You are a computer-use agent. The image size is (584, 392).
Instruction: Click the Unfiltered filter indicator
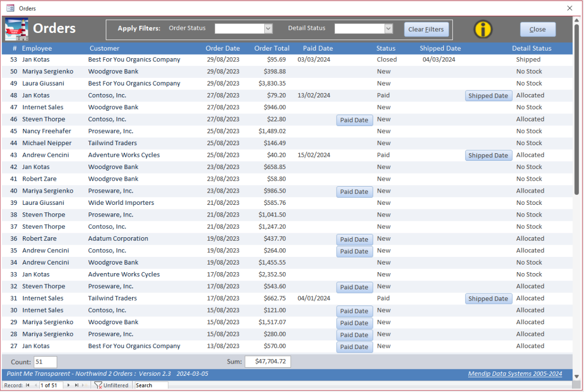pyautogui.click(x=111, y=385)
